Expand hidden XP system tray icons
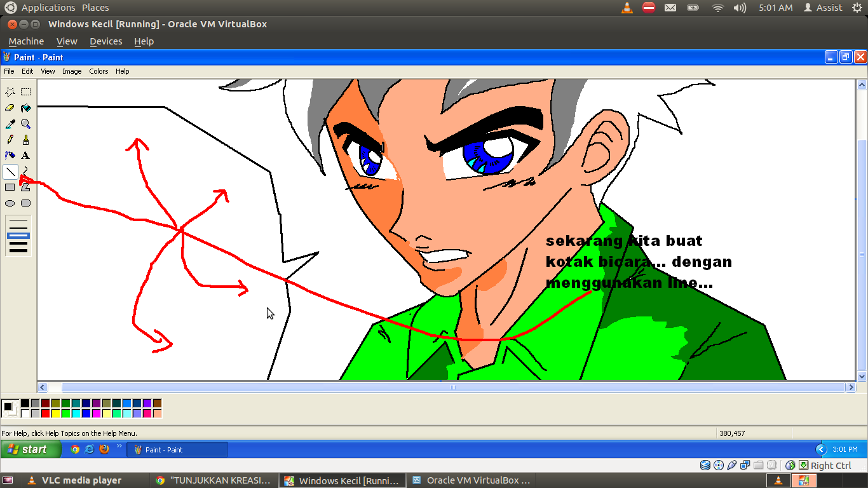Screen dimensions: 868x488 (820, 449)
